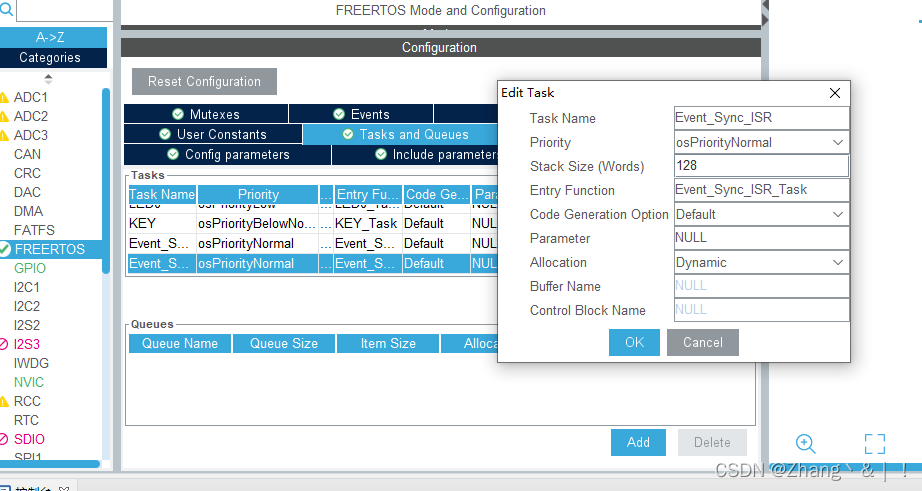Viewport: 922px width, 491px height.
Task: Click the fit-to-screen frame icon
Action: tap(874, 444)
